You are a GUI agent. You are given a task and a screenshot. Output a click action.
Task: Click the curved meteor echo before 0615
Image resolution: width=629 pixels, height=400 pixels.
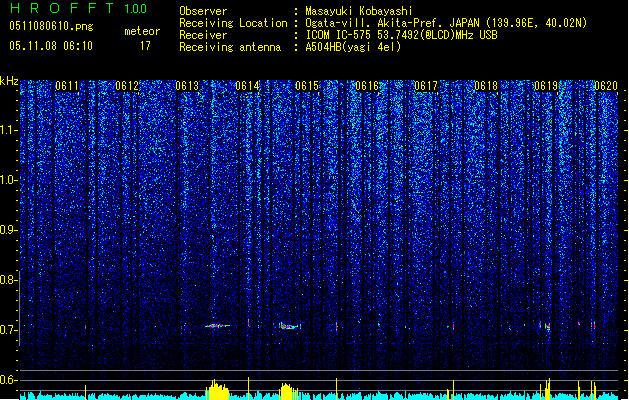click(290, 326)
